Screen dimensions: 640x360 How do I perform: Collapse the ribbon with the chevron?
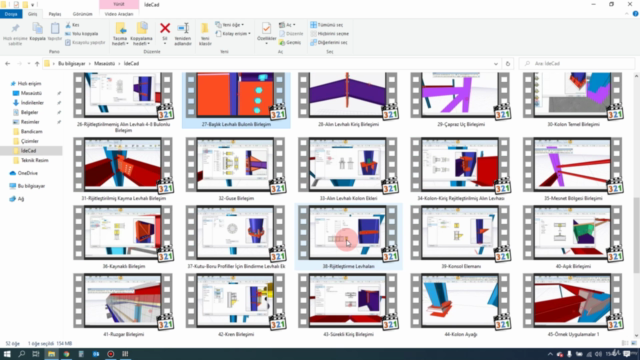click(x=627, y=14)
